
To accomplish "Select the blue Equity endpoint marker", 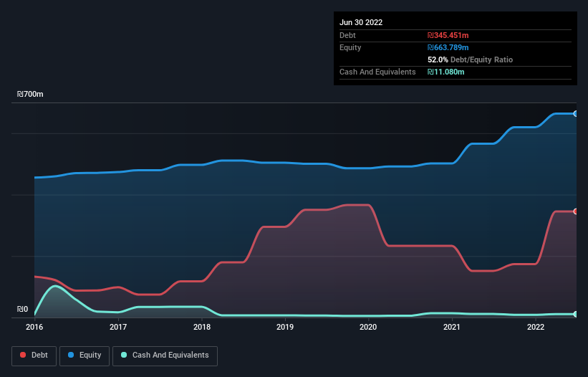I will 576,114.
